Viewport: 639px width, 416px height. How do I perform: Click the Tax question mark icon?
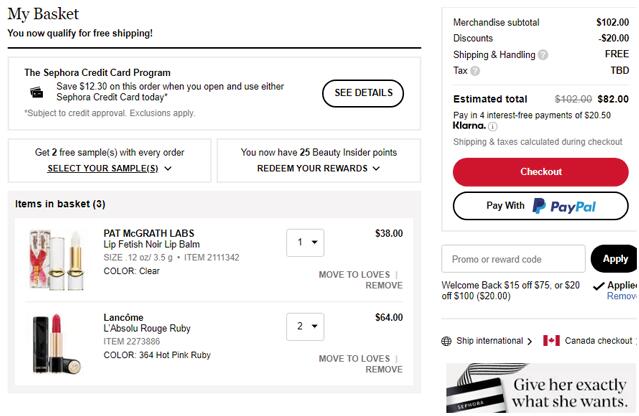pos(475,71)
